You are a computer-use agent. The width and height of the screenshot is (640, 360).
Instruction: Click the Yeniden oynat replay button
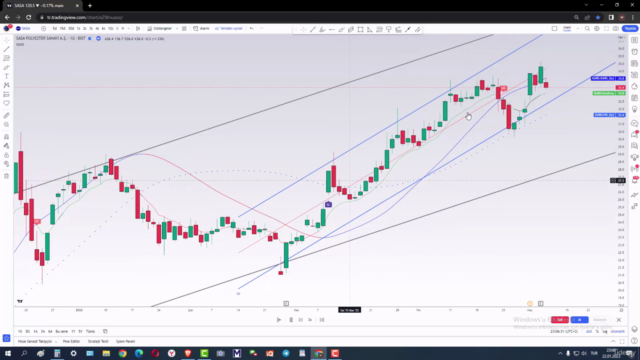click(x=229, y=29)
